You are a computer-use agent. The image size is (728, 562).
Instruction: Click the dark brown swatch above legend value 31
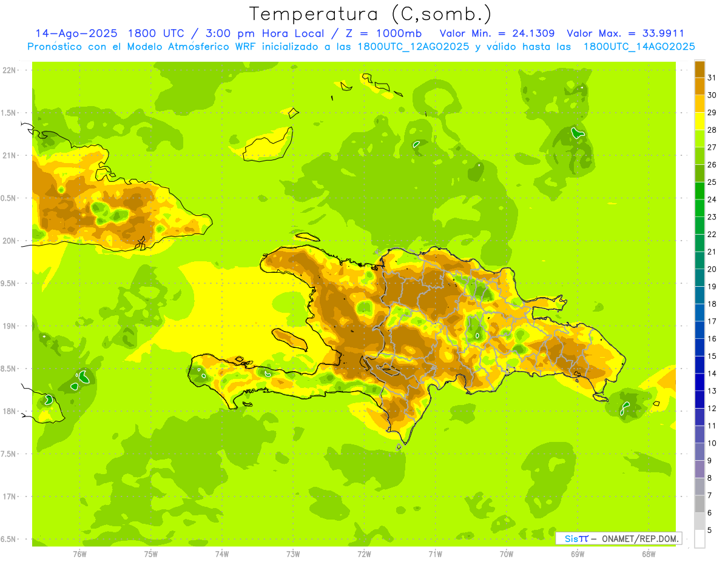coord(699,69)
